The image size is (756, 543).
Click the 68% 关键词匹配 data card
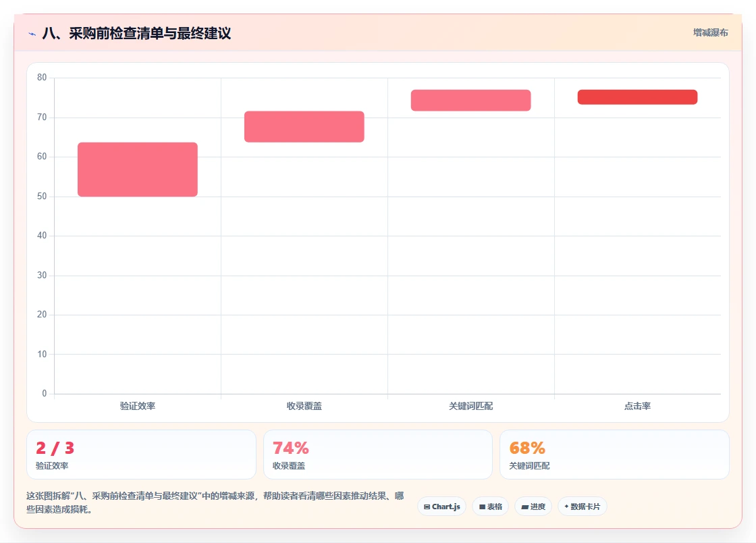614,455
